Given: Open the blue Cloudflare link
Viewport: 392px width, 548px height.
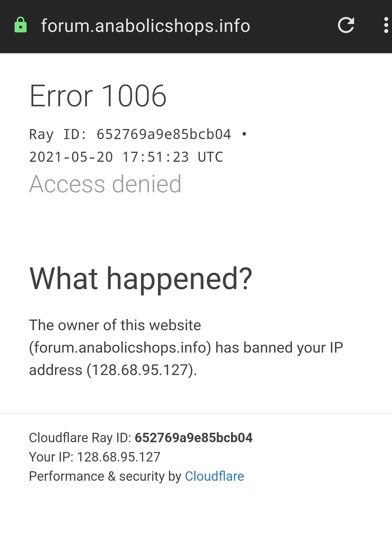Looking at the screenshot, I should pos(214,476).
